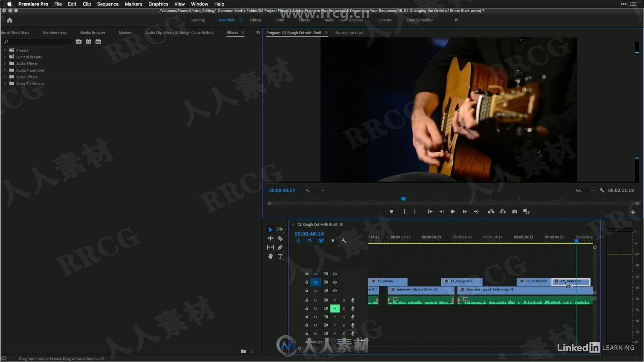Click the Home icon

[x=9, y=20]
